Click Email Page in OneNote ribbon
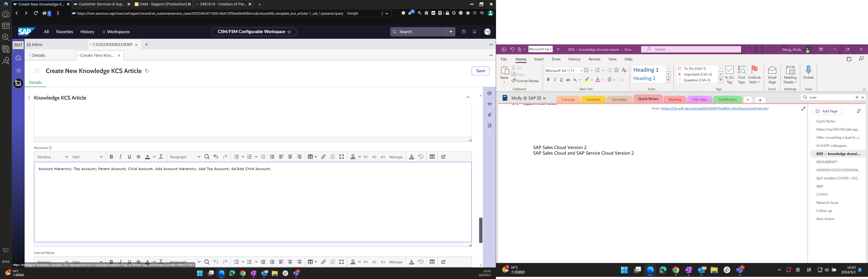 (772, 75)
